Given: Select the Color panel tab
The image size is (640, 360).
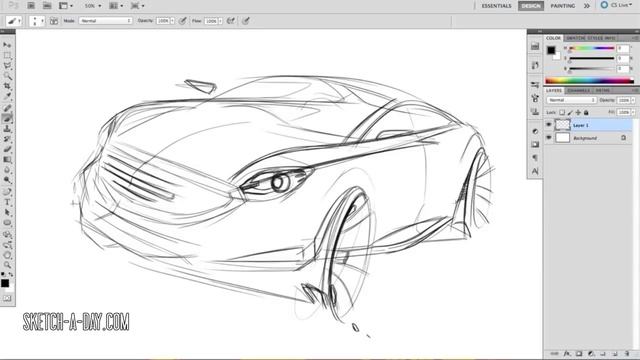Looking at the screenshot, I should [553, 38].
